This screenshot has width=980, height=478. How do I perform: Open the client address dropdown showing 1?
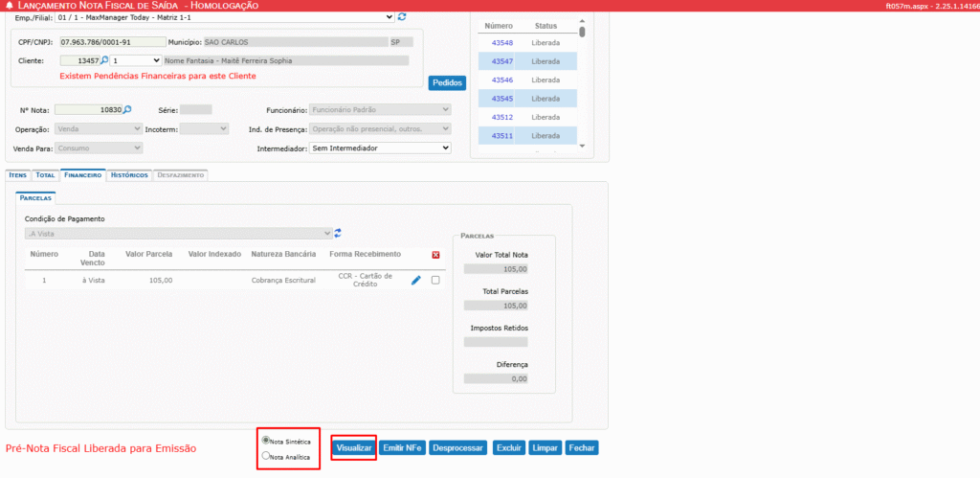136,60
